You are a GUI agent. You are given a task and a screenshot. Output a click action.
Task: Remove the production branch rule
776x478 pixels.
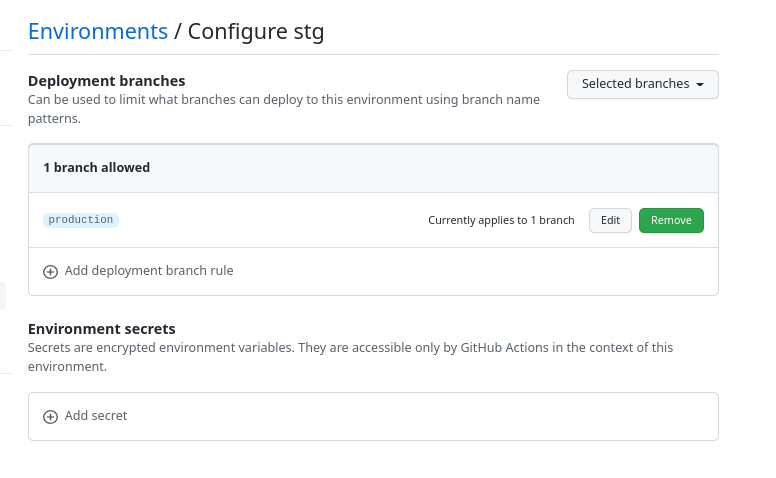pos(671,220)
